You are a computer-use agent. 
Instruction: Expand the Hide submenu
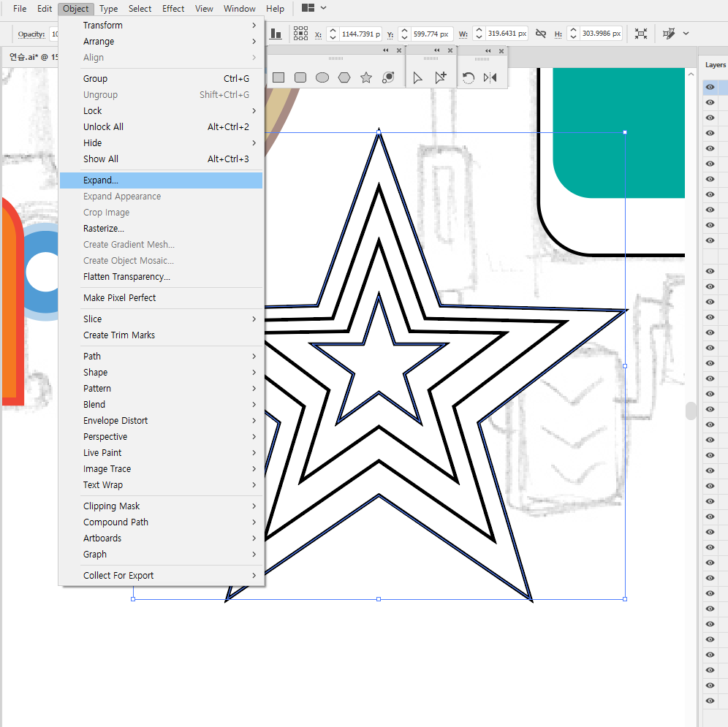click(161, 143)
